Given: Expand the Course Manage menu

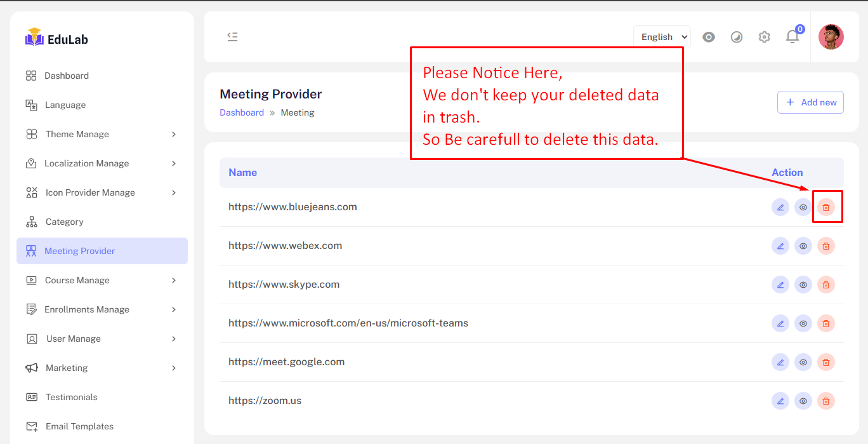Looking at the screenshot, I should 102,280.
